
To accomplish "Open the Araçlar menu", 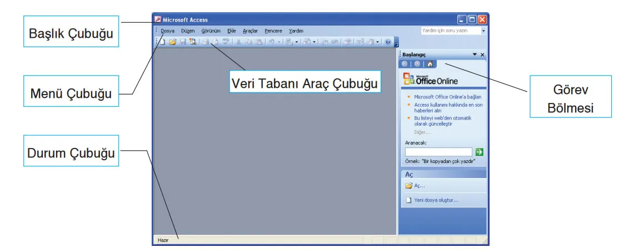I will (250, 31).
